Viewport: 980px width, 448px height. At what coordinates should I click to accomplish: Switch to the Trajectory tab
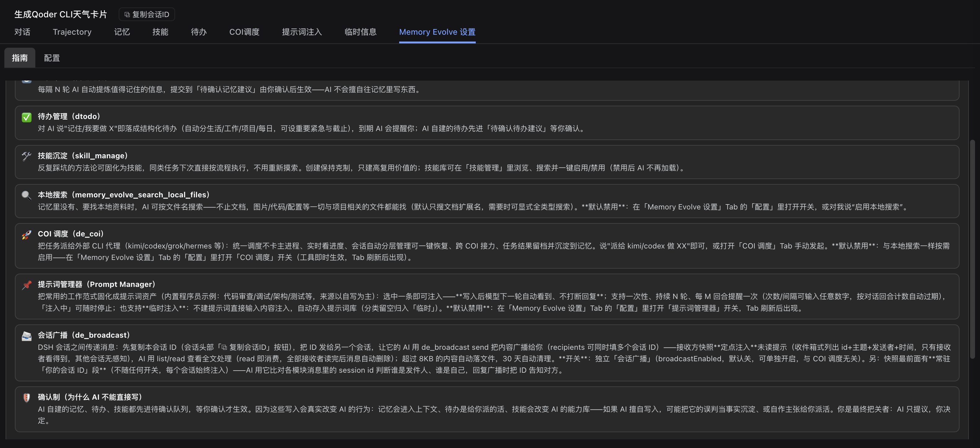(72, 32)
